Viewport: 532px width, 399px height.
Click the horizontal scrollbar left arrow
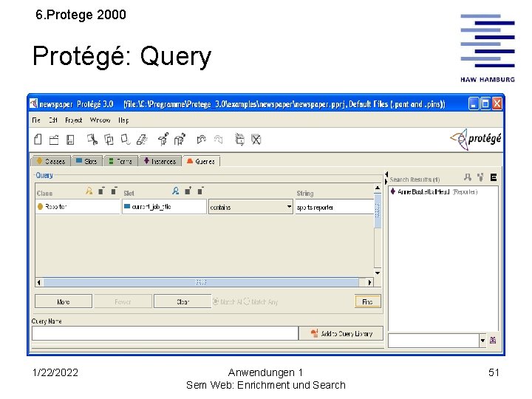pyautogui.click(x=39, y=282)
